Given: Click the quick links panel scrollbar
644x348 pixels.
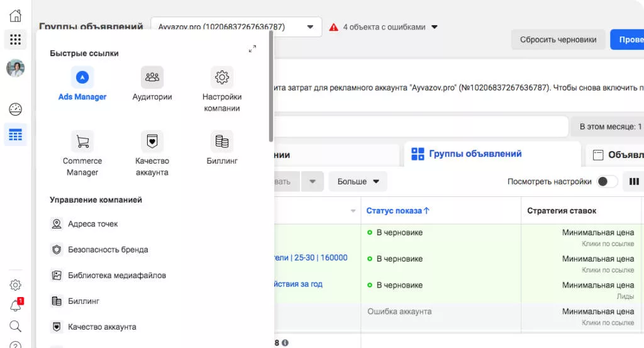Looking at the screenshot, I should click(271, 86).
